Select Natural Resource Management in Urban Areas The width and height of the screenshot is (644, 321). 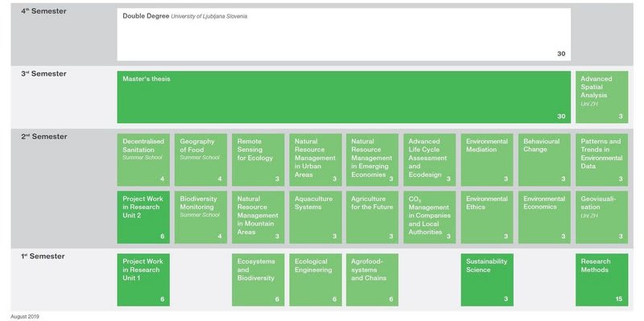click(x=316, y=159)
